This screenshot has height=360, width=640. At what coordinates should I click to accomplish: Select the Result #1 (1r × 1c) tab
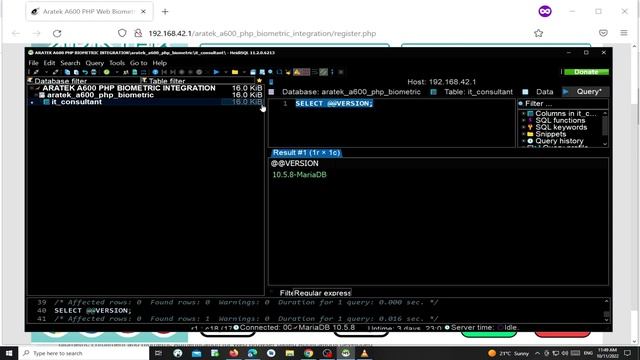[306, 153]
